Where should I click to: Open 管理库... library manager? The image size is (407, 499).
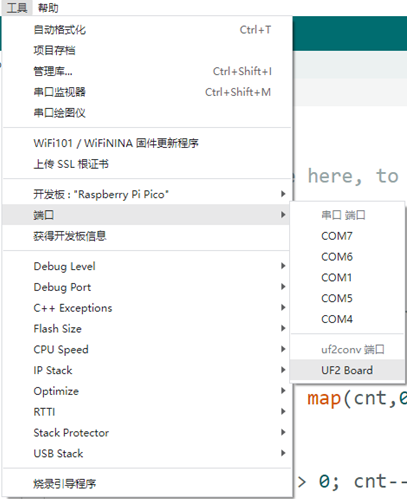click(x=147, y=71)
